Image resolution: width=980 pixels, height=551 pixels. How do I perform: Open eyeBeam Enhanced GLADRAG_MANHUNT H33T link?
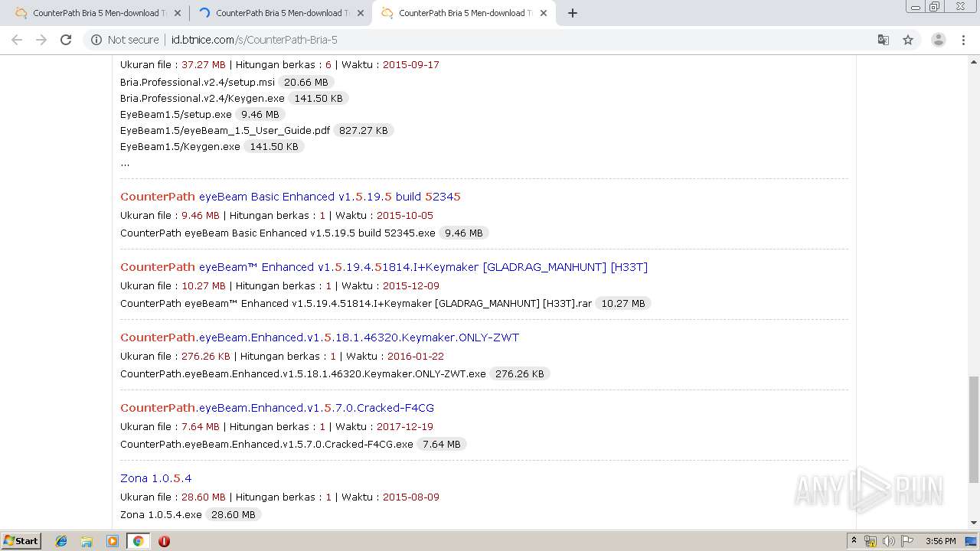tap(384, 267)
